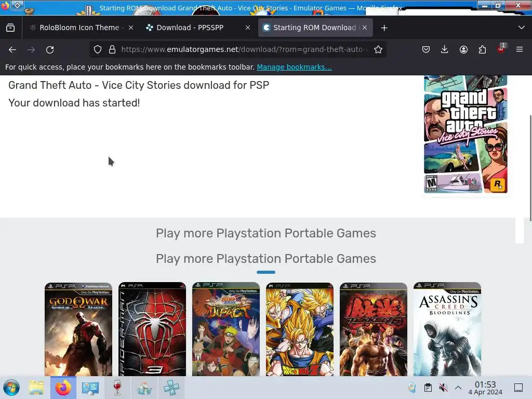Click the page vertical scrollbar

pos(530,168)
